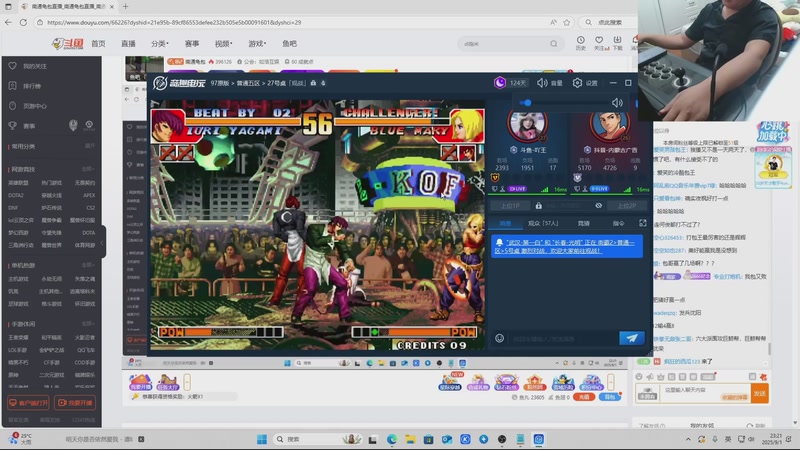Expand 网游竞技 全部 link in sidebar

[87, 169]
